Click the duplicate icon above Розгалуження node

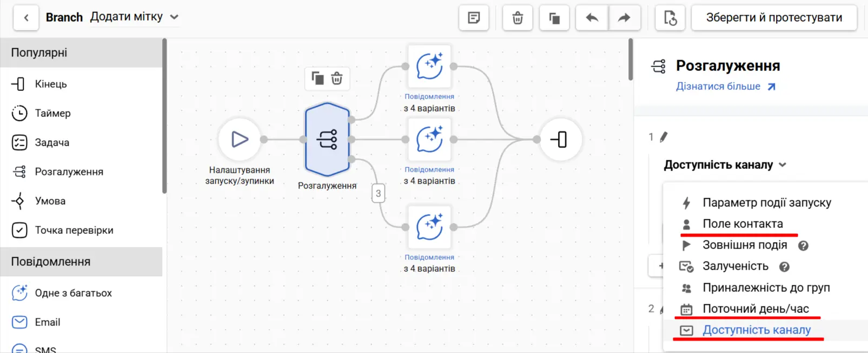317,79
